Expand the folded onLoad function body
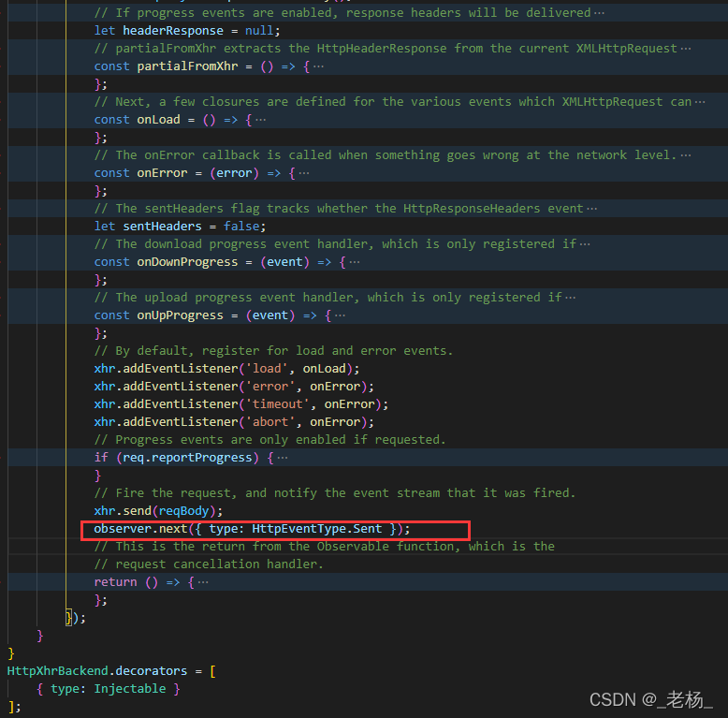The image size is (728, 718). click(x=261, y=120)
